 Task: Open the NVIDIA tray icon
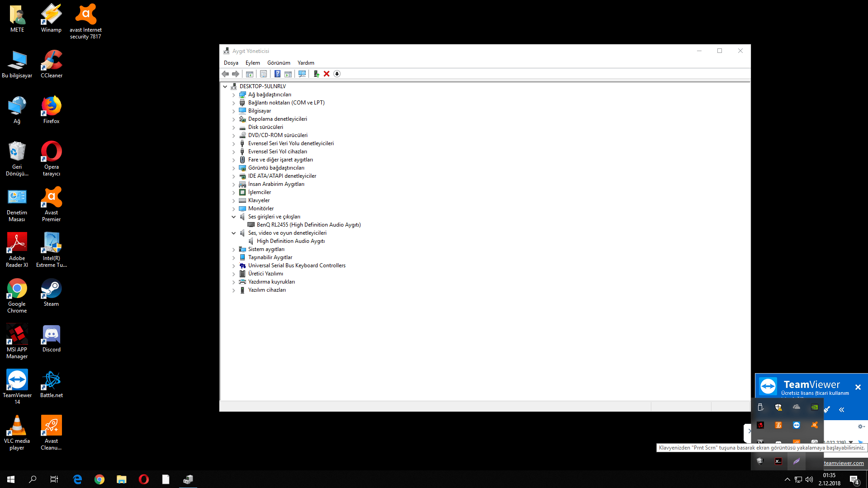815,407
